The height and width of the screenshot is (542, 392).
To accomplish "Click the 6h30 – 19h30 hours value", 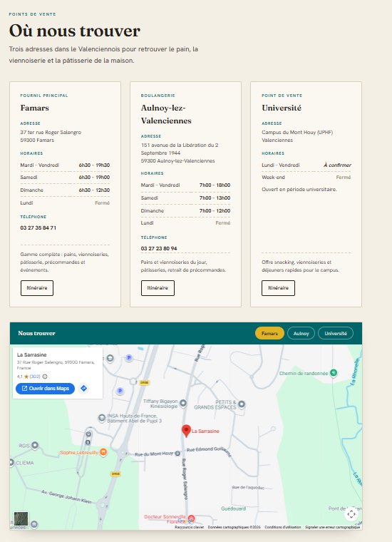I will click(94, 165).
